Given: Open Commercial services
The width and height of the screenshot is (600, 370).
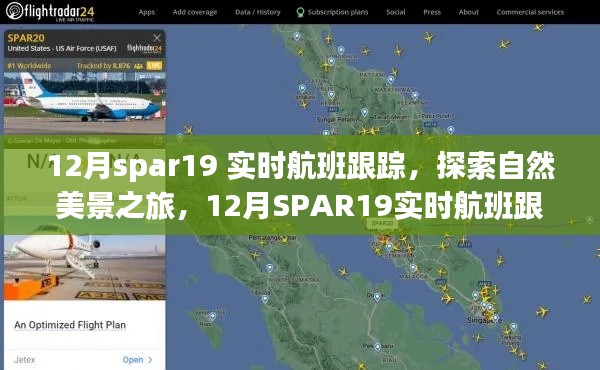Looking at the screenshot, I should 530,12.
